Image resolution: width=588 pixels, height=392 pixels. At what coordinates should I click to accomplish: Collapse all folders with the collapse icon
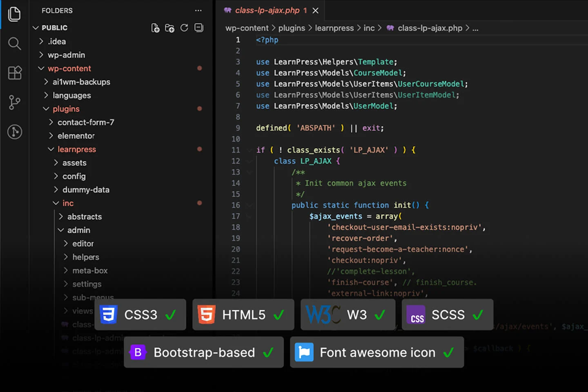[x=198, y=28]
